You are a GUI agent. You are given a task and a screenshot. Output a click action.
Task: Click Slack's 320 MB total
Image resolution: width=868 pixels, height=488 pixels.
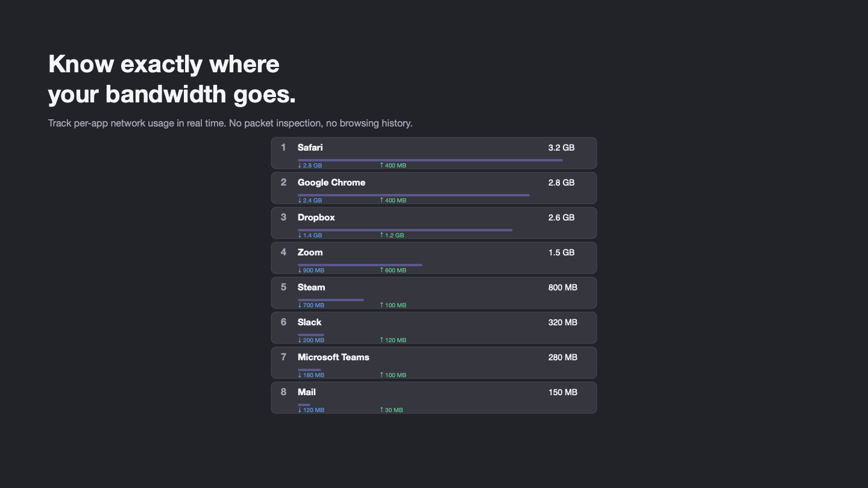[562, 322]
